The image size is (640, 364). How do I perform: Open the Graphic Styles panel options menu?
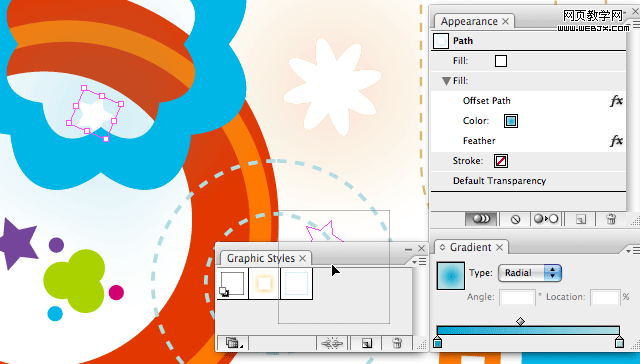click(420, 261)
